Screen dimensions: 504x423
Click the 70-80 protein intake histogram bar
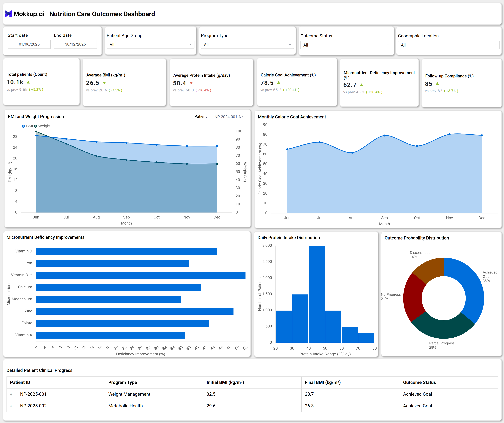pyautogui.click(x=366, y=338)
